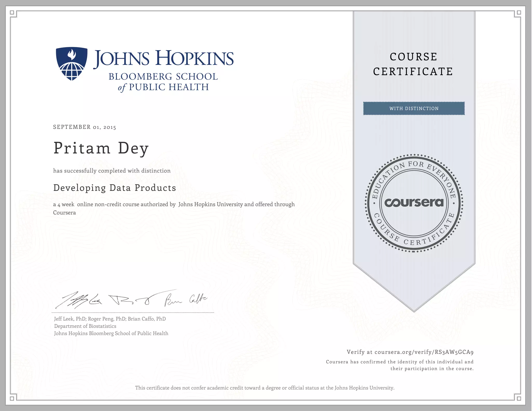Click the bottom-left corner square ornament

click(12, 398)
